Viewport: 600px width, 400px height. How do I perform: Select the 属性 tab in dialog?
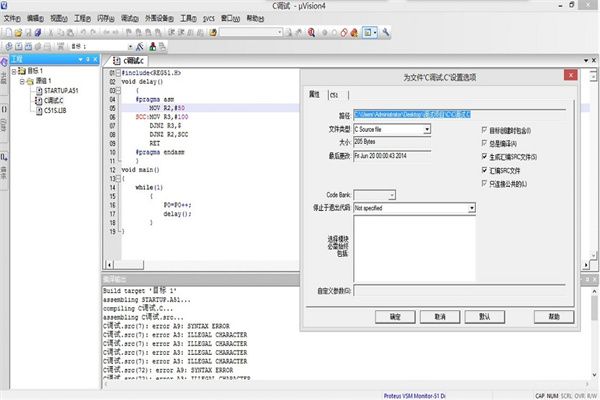coord(314,94)
